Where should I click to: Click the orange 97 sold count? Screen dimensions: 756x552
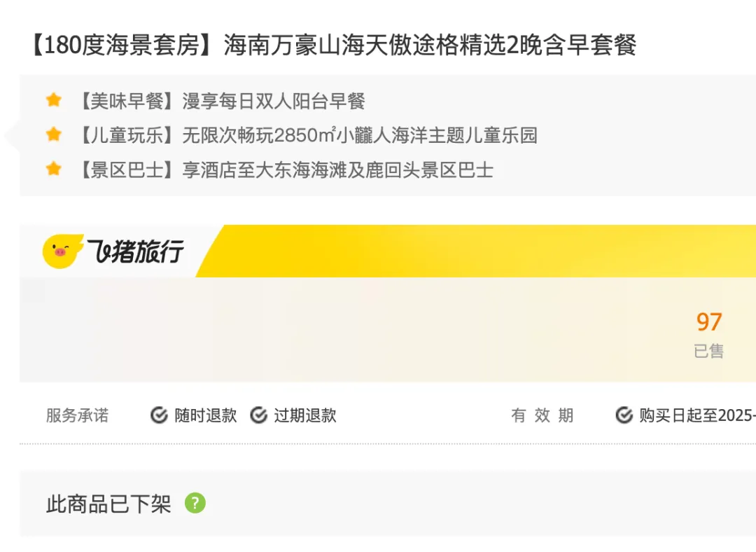coord(708,322)
